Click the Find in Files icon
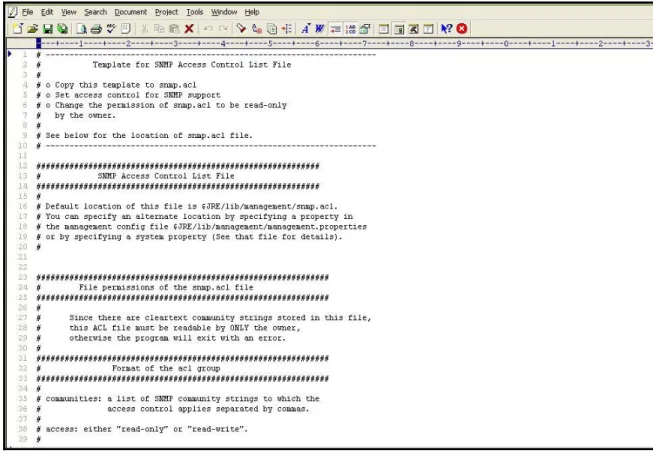This screenshot has height=459, width=653. point(272,29)
